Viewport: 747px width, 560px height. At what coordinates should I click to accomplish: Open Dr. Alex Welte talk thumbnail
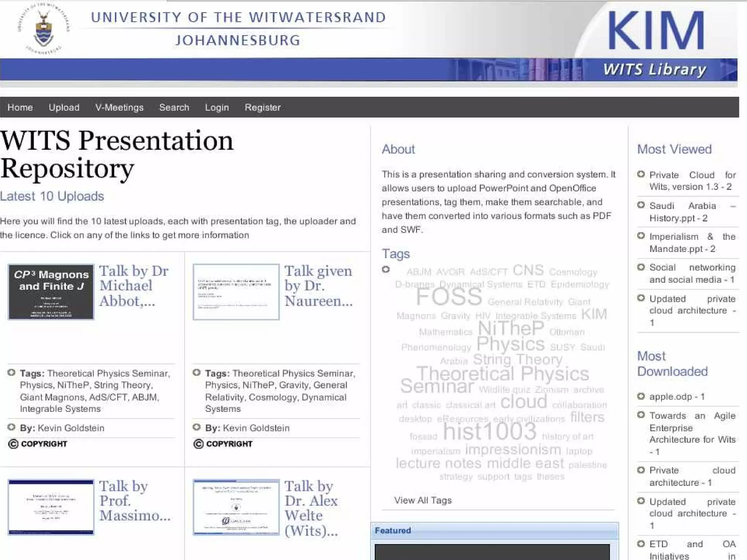[236, 507]
